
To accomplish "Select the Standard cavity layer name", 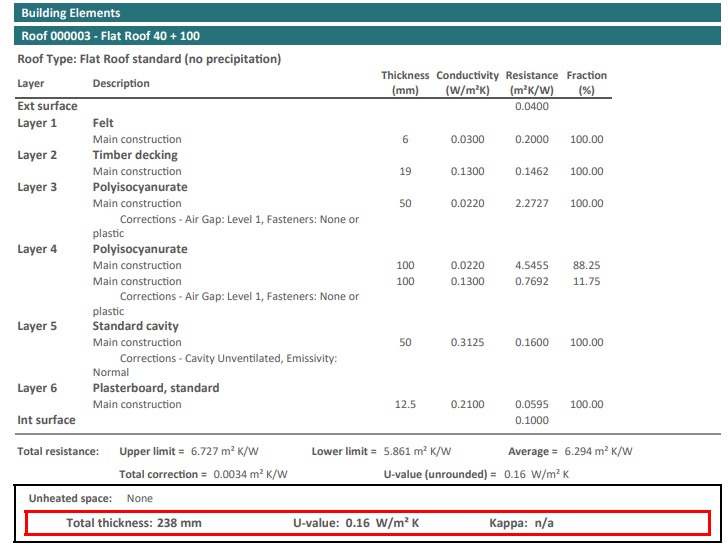I will coord(136,326).
